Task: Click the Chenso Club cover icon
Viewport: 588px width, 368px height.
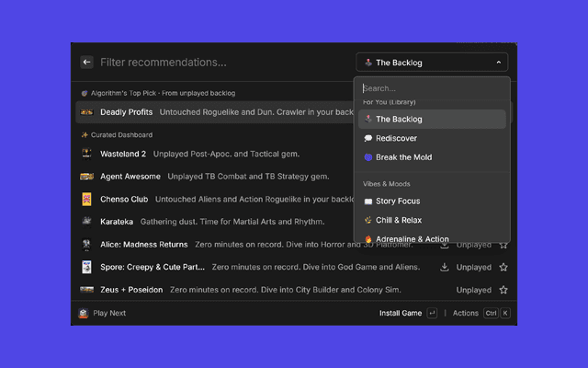Action: (x=86, y=199)
